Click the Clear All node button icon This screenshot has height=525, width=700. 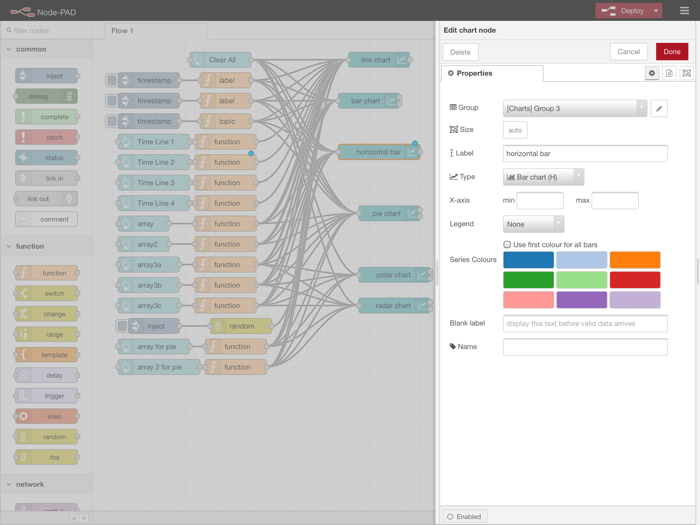click(x=197, y=60)
